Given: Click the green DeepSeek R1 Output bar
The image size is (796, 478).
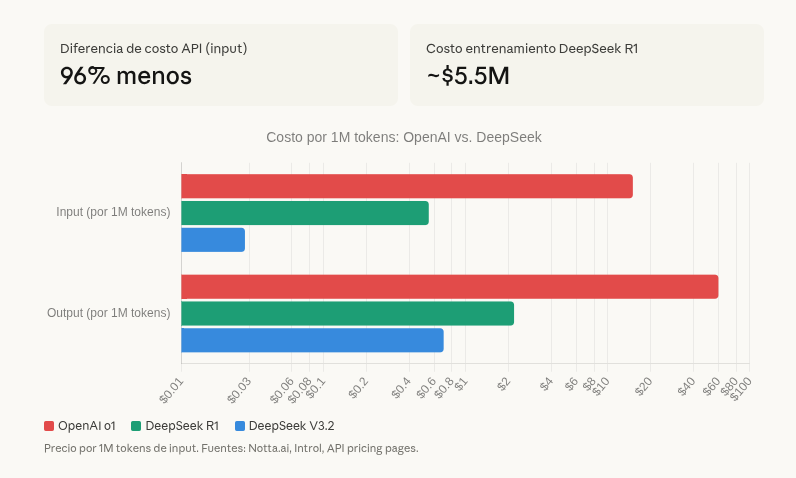Looking at the screenshot, I should pos(347,313).
